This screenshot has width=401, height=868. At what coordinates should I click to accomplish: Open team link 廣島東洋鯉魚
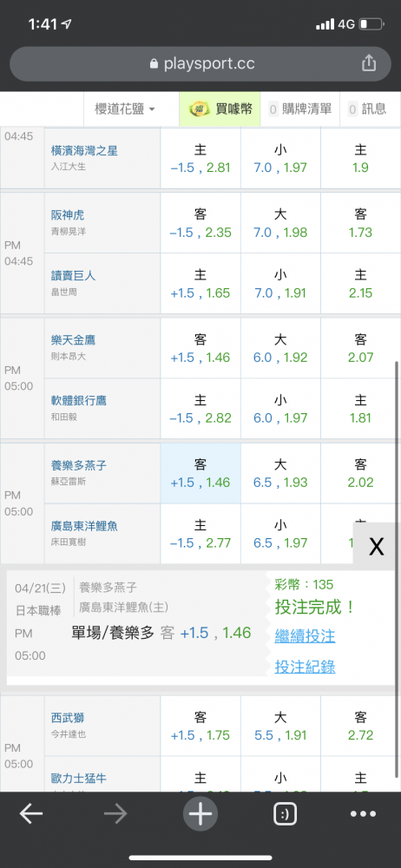click(84, 526)
